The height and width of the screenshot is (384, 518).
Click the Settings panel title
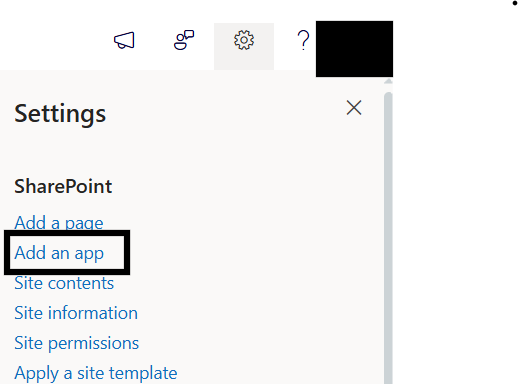(x=60, y=114)
